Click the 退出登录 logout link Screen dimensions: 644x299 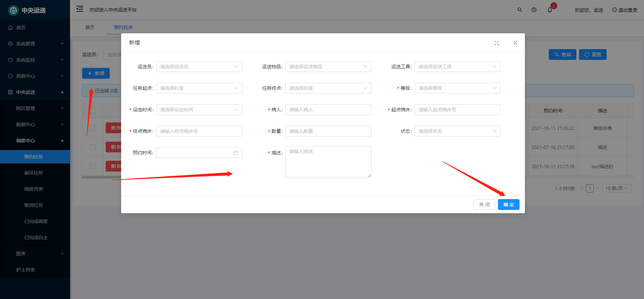click(625, 10)
